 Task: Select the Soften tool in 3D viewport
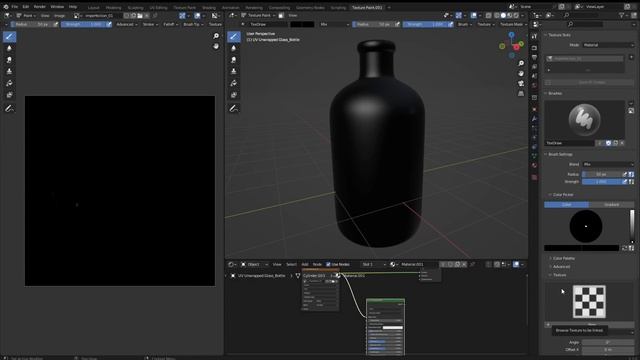[x=234, y=48]
